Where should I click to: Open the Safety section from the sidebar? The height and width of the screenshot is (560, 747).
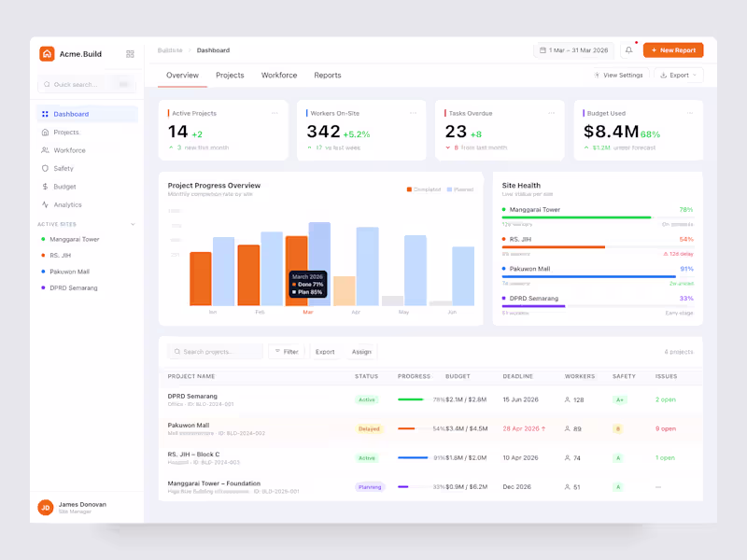pyautogui.click(x=65, y=168)
